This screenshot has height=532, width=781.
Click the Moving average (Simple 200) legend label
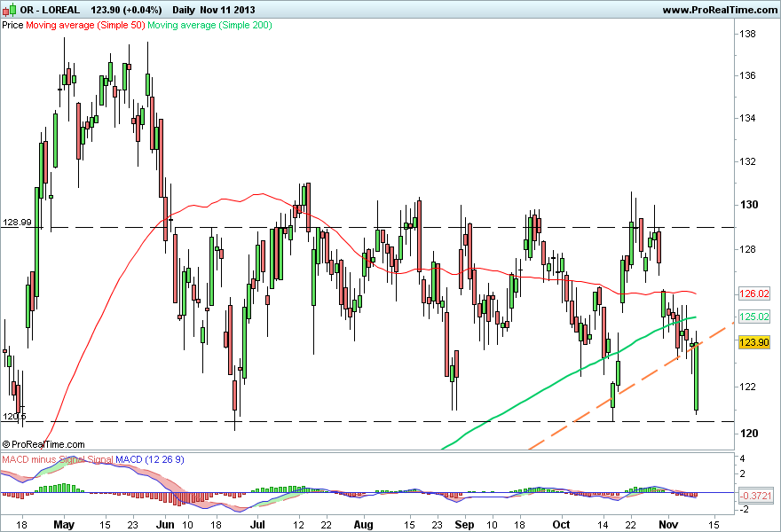[209, 25]
